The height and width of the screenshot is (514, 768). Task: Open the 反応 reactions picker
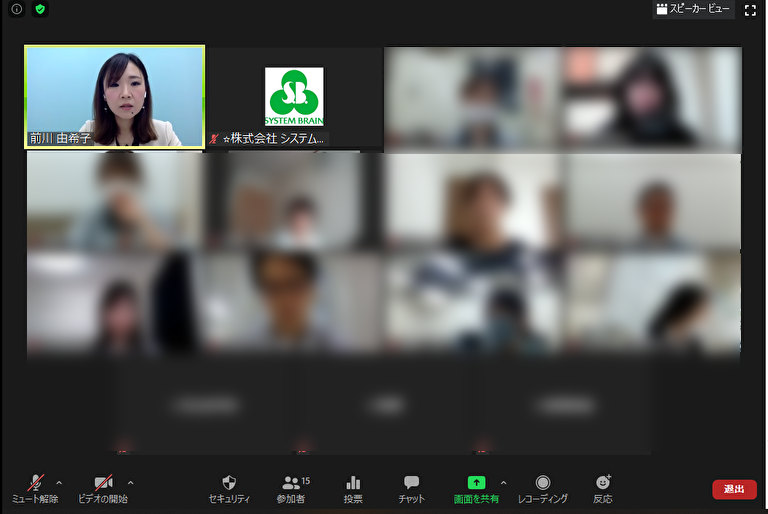tap(602, 488)
